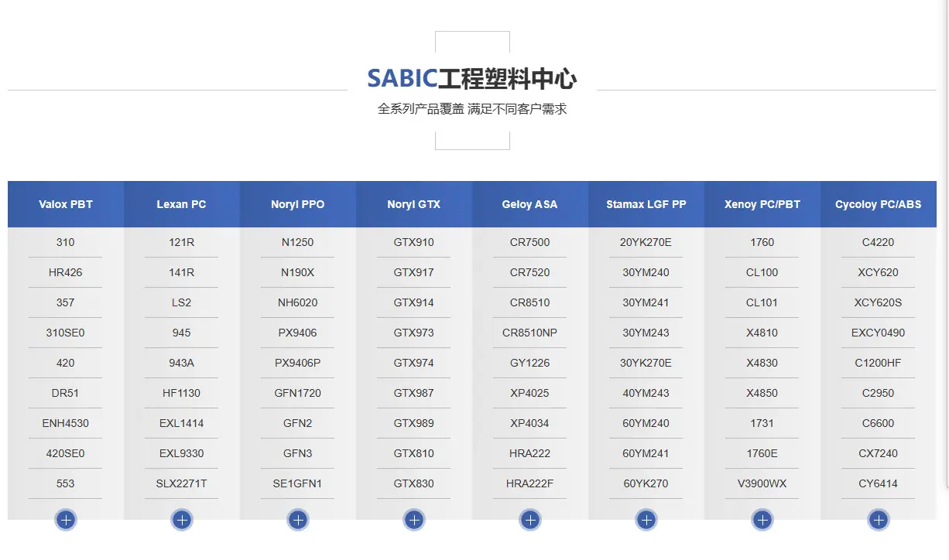949x560 pixels.
Task: Open Noryl GTX grade GTX830
Action: coord(414,483)
